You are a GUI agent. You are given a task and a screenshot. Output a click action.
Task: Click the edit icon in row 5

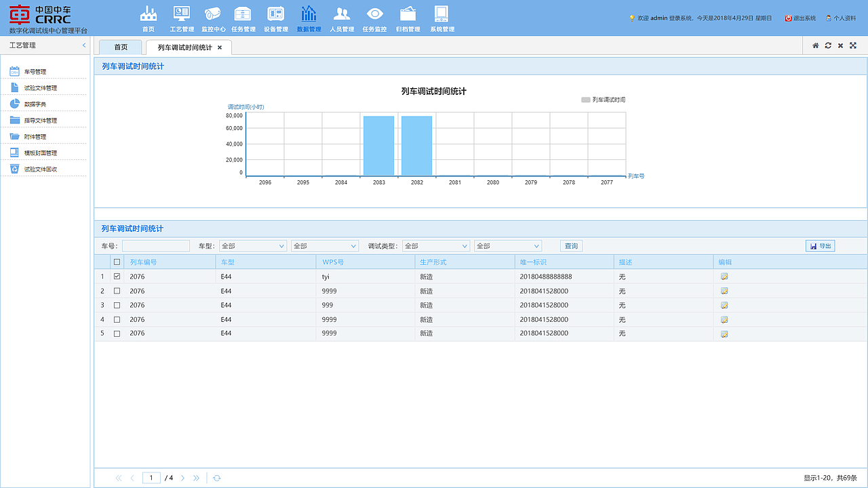[724, 333]
